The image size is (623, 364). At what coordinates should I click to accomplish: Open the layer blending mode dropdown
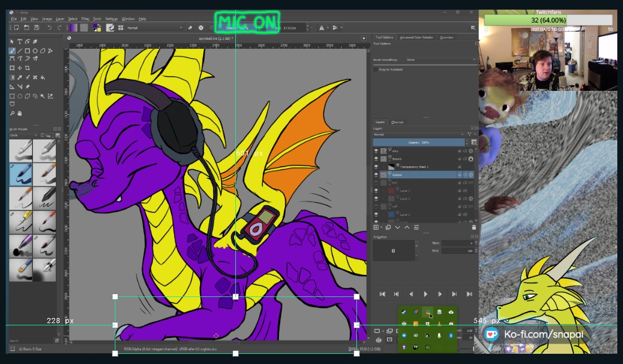tap(418, 135)
